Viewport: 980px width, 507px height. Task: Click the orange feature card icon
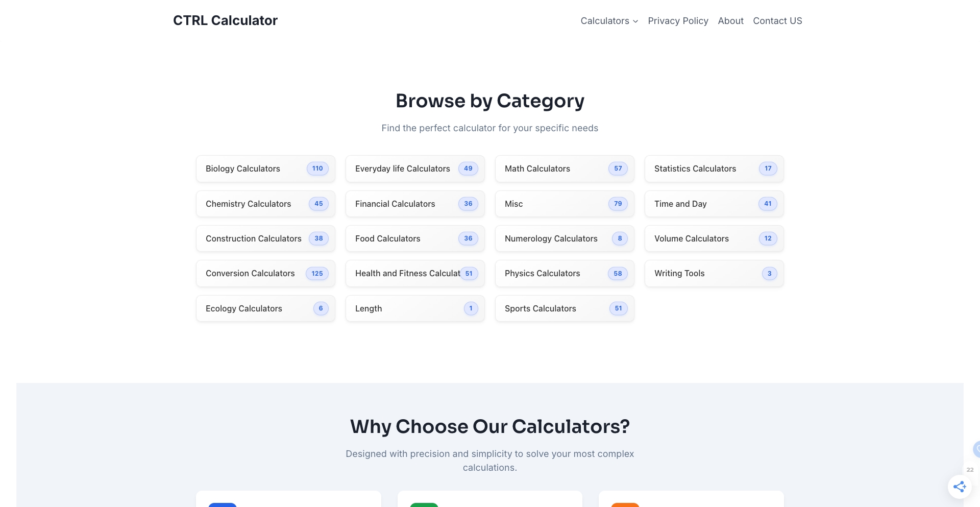coord(625,505)
